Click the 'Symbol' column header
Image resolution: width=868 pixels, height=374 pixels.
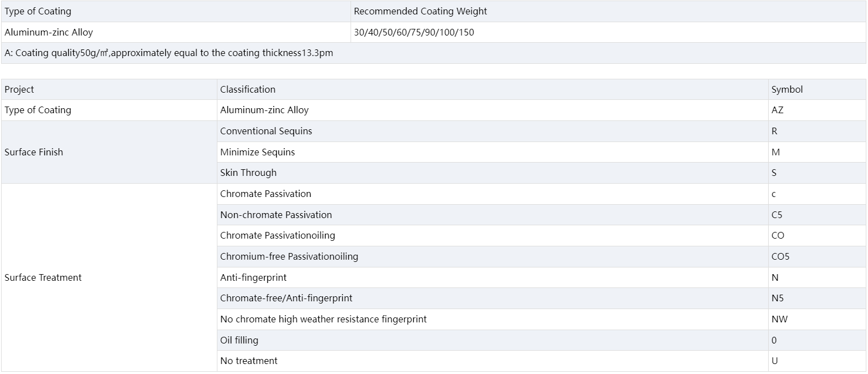787,89
